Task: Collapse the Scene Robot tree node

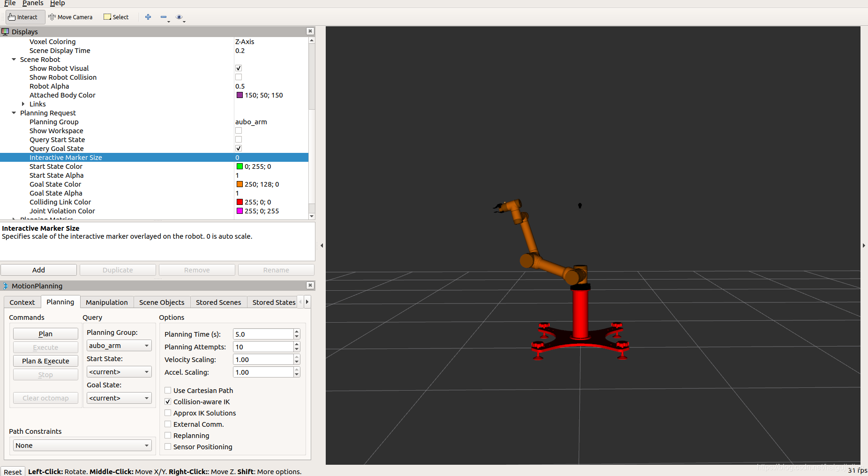Action: coord(14,60)
